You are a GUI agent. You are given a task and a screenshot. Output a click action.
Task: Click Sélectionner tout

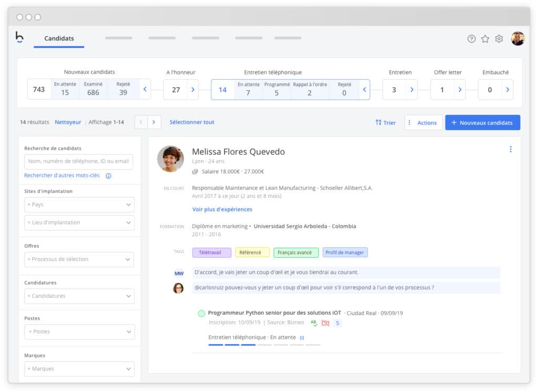pos(192,122)
